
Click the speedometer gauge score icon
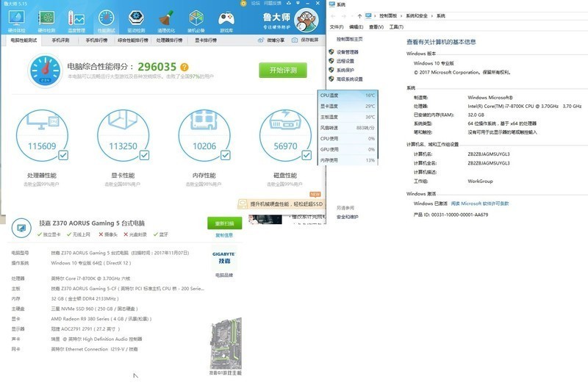46,71
